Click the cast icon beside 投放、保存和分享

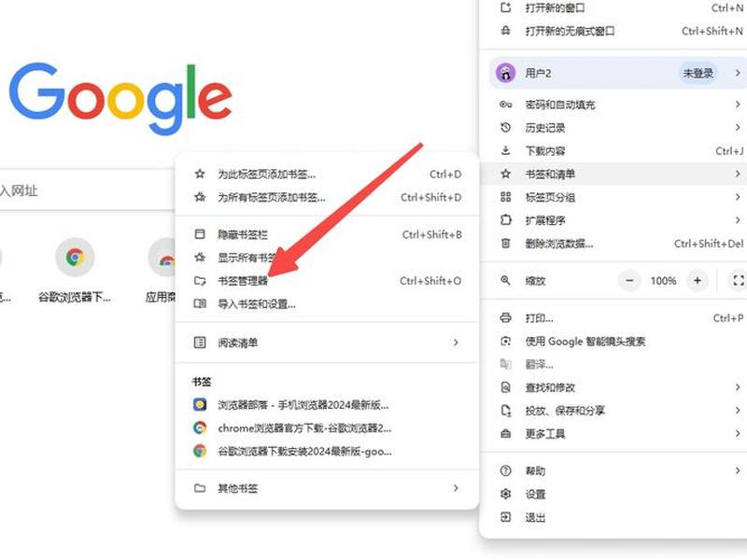[505, 411]
